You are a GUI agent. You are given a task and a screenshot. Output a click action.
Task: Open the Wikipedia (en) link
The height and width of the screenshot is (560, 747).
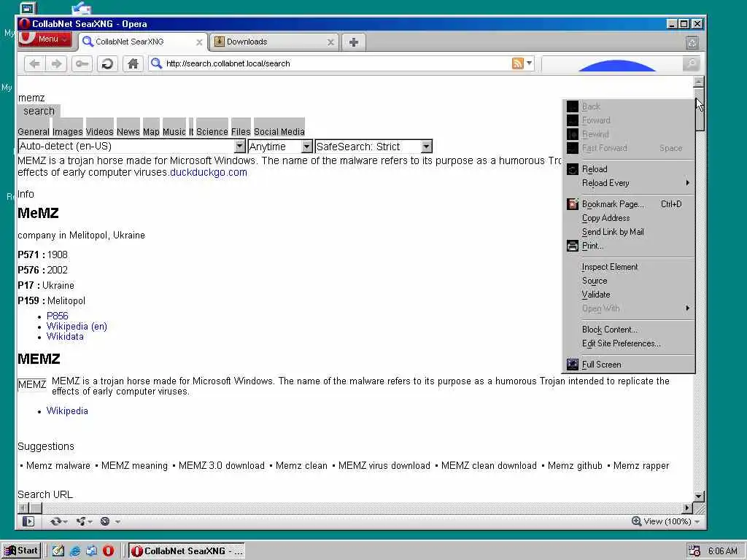[x=77, y=326]
